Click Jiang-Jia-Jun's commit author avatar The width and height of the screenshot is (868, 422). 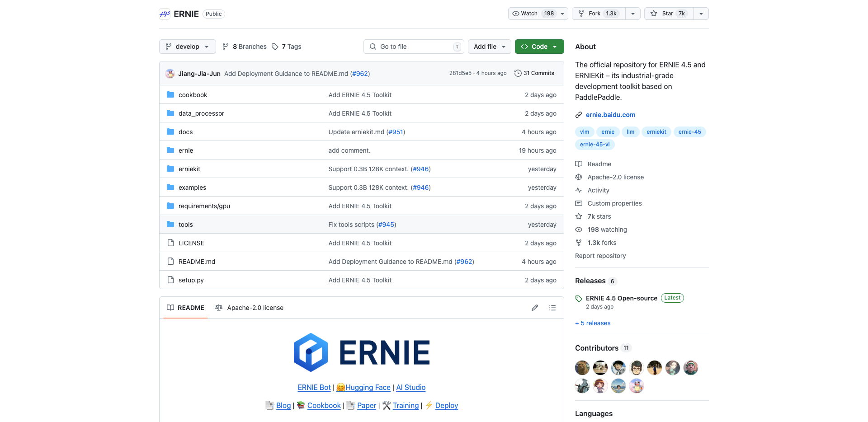(x=170, y=74)
